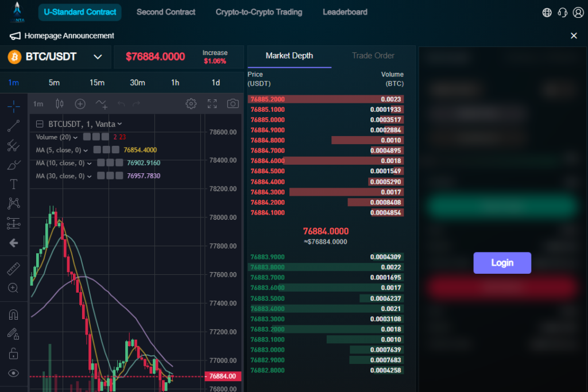Select the brush drawing tool
Screen dimensions: 588x392
[14, 165]
